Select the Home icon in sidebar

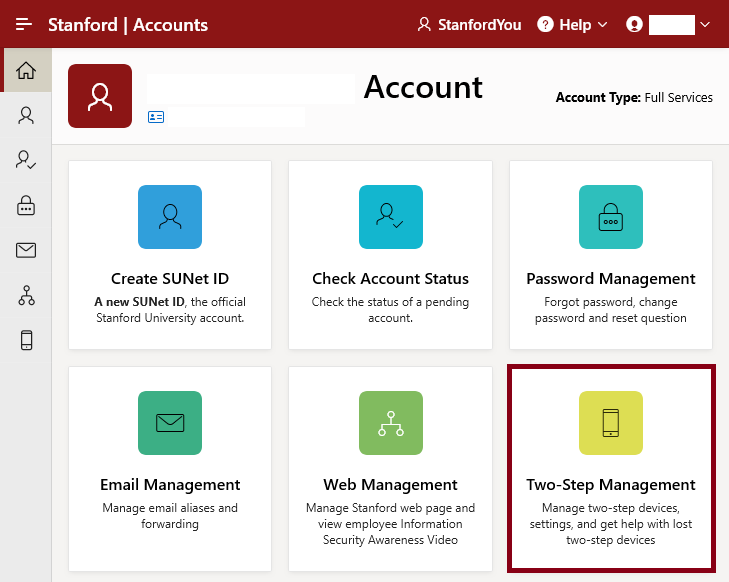click(26, 71)
